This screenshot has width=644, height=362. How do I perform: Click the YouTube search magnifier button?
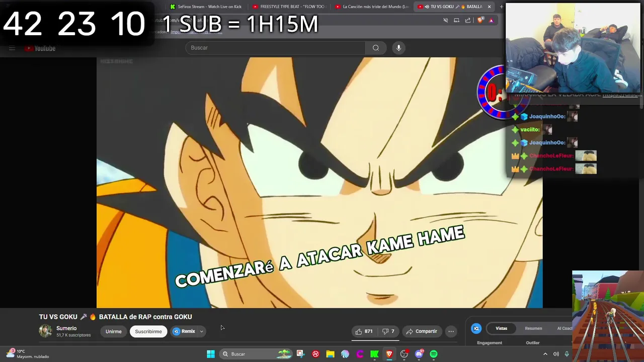click(x=375, y=48)
